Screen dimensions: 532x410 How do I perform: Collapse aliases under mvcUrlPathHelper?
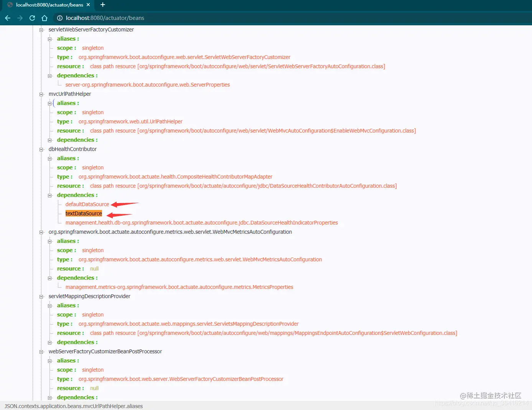(49, 103)
